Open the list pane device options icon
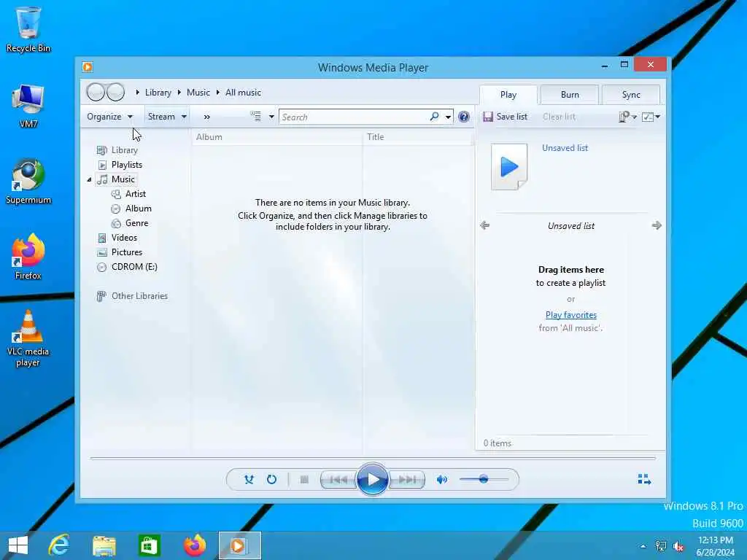The image size is (747, 560). coord(627,117)
